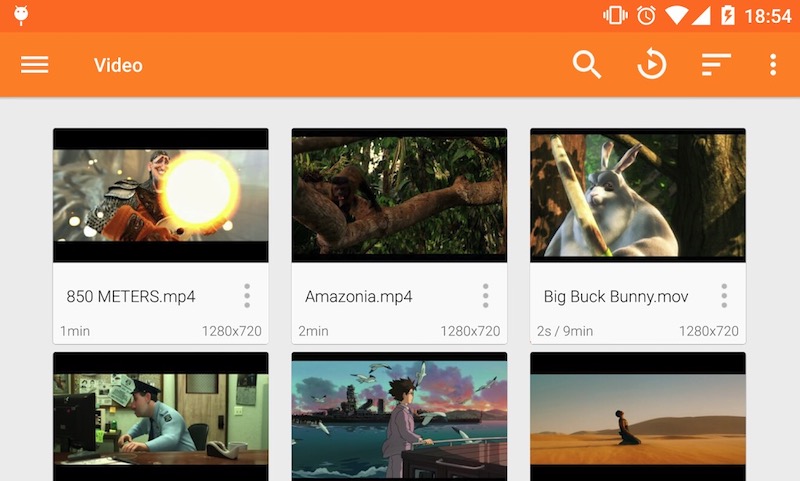Open options for 850 METERS.mp4
The height and width of the screenshot is (481, 800).
(247, 296)
